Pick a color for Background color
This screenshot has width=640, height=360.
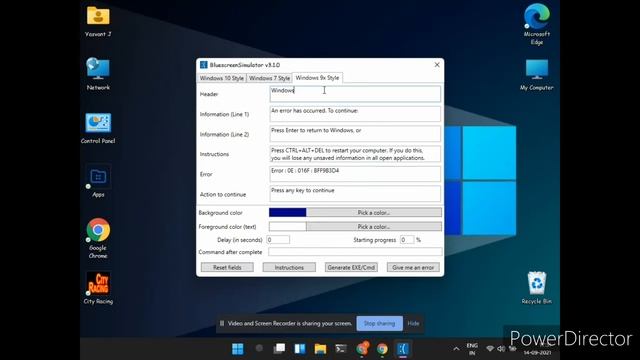(x=374, y=212)
